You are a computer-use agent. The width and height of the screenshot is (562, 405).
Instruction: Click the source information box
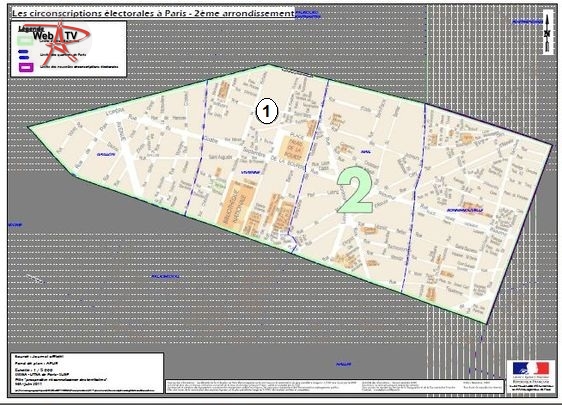87,373
